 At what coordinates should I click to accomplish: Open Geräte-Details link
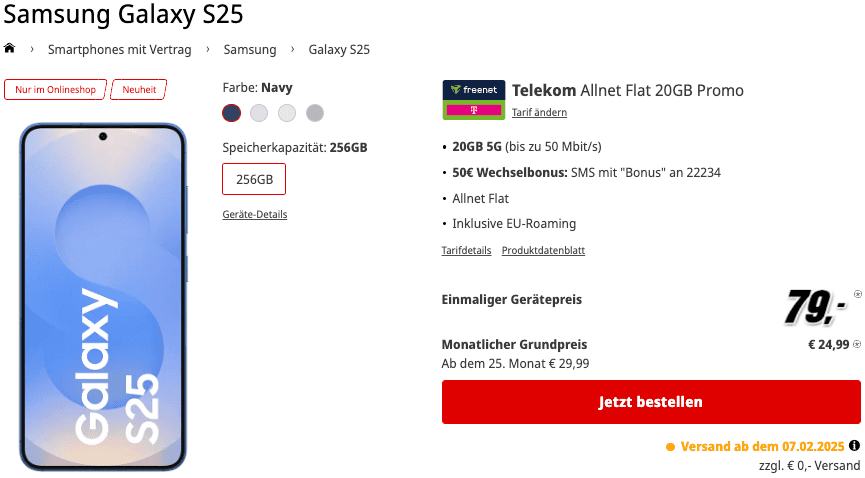[x=255, y=214]
